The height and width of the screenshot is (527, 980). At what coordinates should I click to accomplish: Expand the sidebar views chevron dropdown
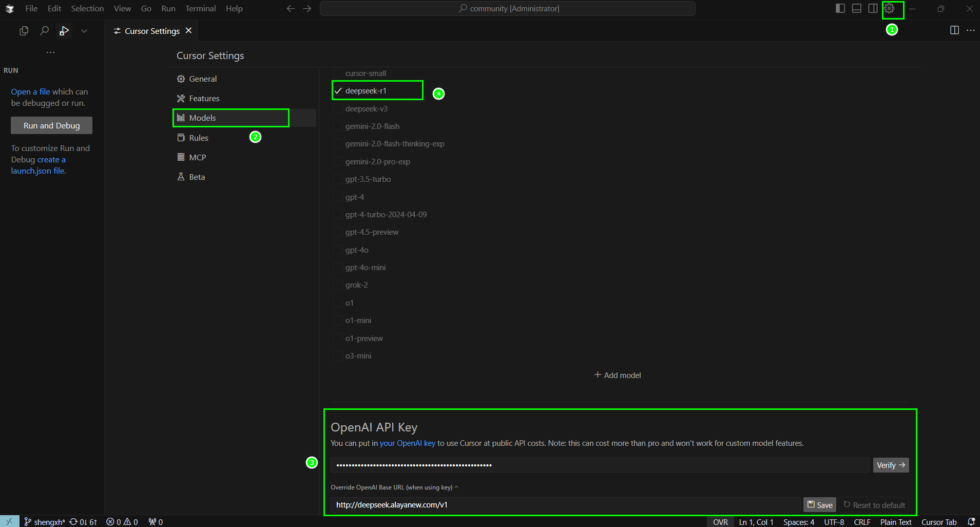click(x=84, y=31)
